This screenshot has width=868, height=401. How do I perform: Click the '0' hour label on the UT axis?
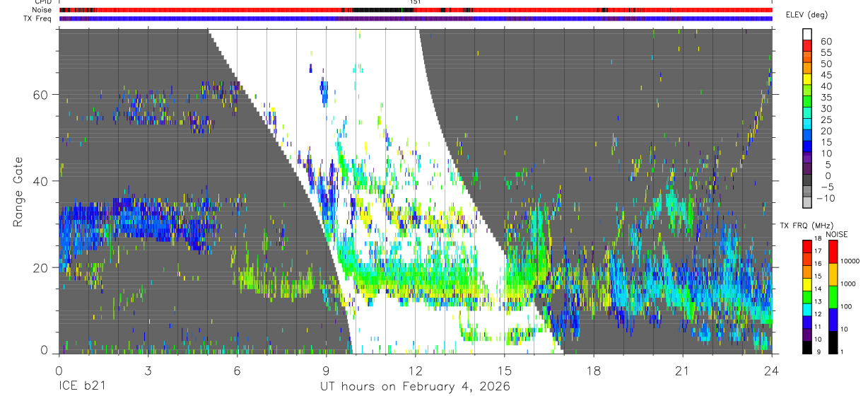pyautogui.click(x=59, y=370)
